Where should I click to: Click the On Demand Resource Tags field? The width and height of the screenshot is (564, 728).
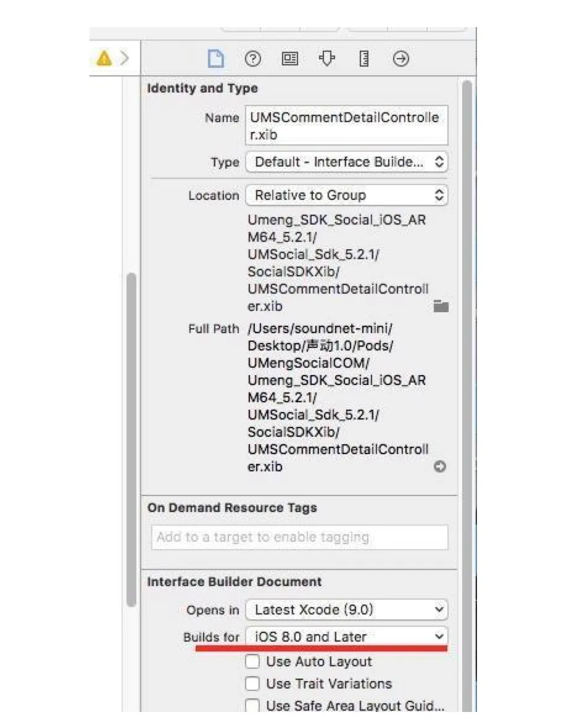(x=300, y=537)
